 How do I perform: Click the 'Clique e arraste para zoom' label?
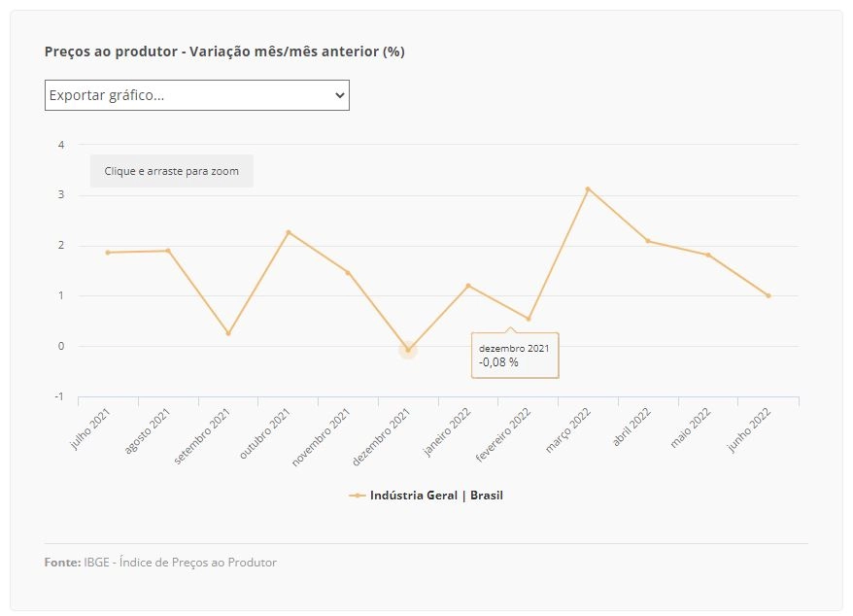[171, 171]
